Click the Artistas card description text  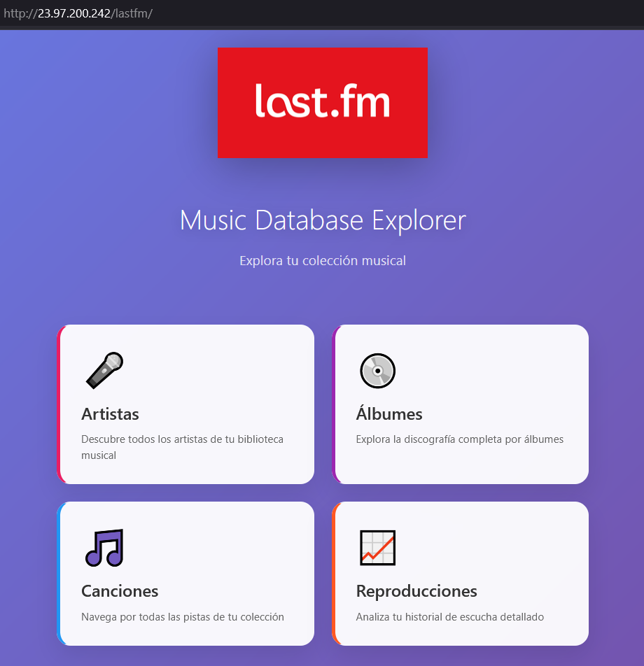182,447
